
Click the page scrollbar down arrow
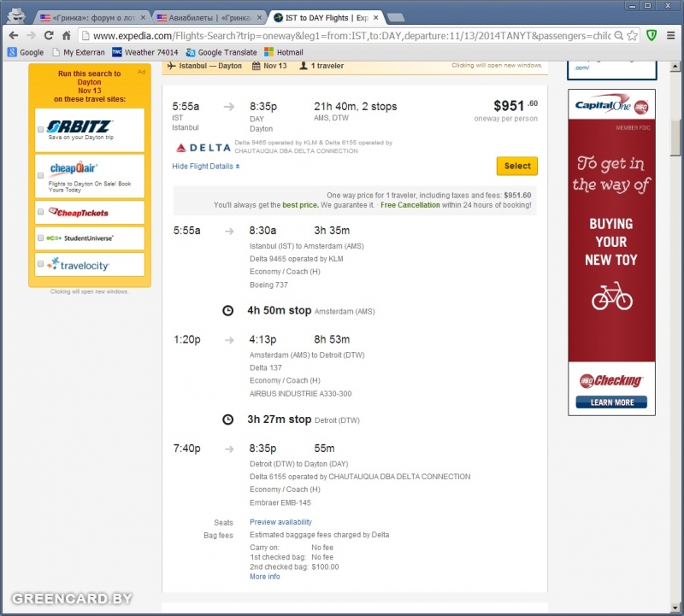point(675,607)
